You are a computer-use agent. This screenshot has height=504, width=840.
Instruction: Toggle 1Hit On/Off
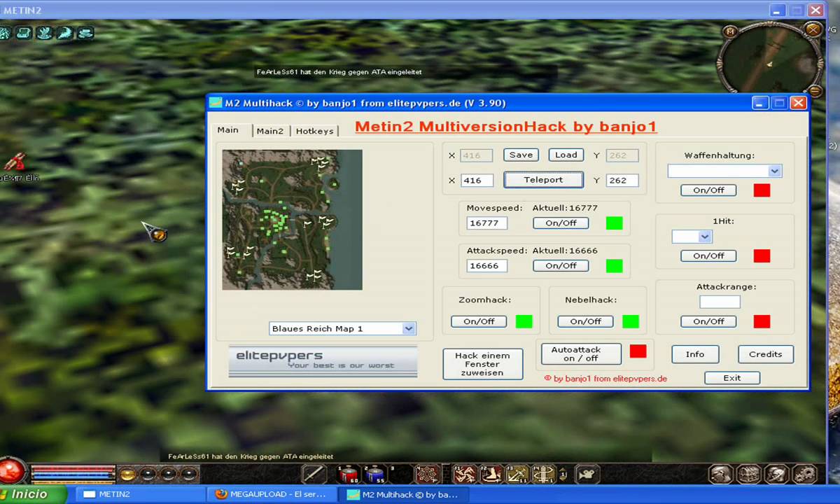coord(708,256)
